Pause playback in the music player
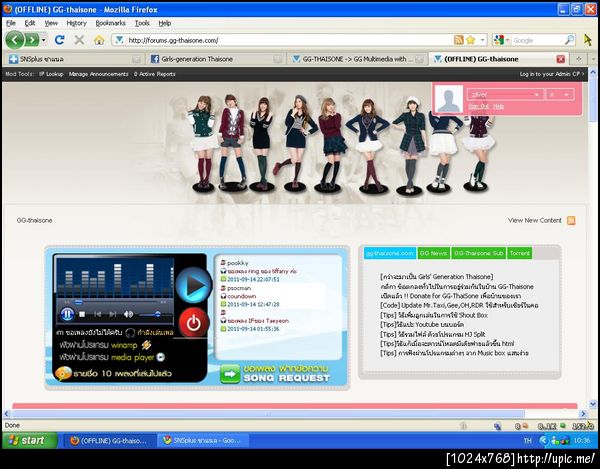600x469 pixels. click(67, 314)
